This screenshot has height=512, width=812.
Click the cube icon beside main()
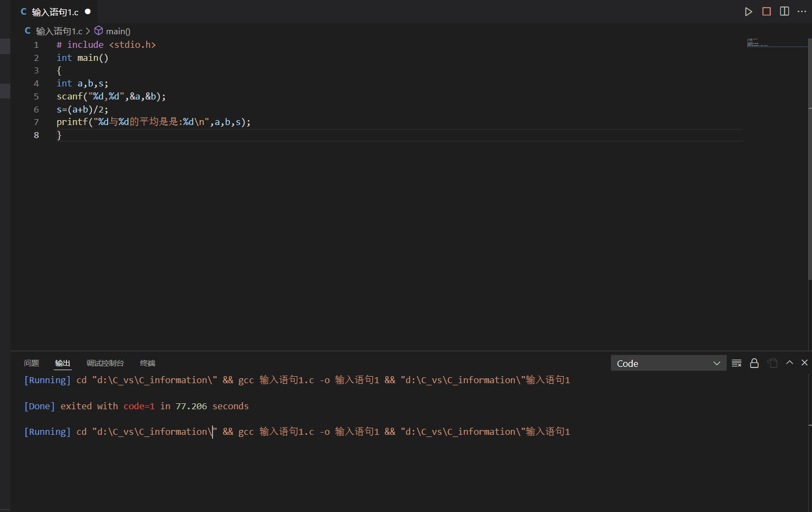[x=98, y=30]
